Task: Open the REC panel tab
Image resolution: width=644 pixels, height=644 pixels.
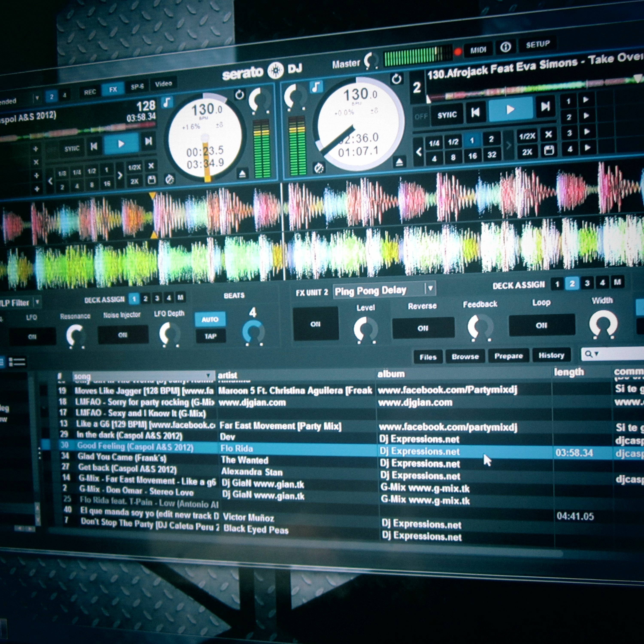Action: (x=90, y=92)
